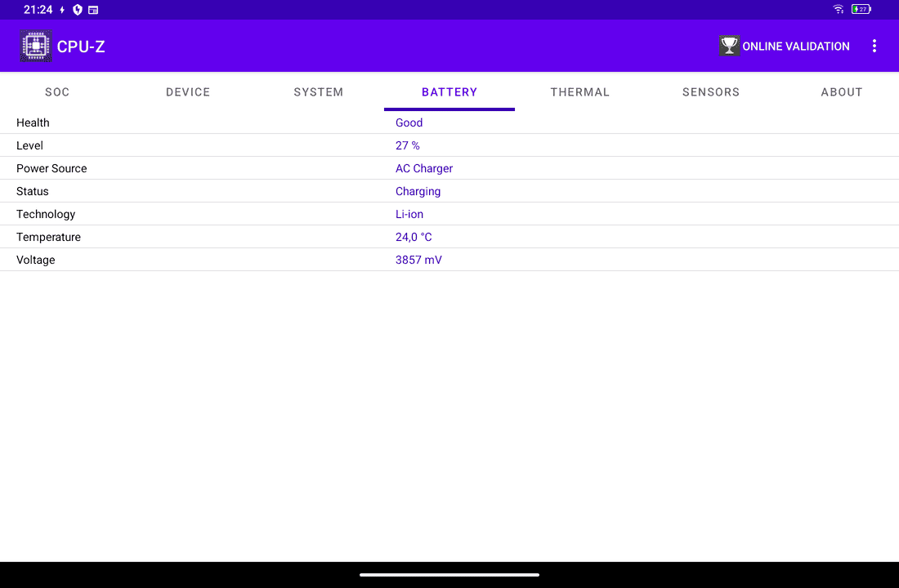Viewport: 899px width, 588px height.
Task: Switch to the SOC tab
Action: [57, 92]
